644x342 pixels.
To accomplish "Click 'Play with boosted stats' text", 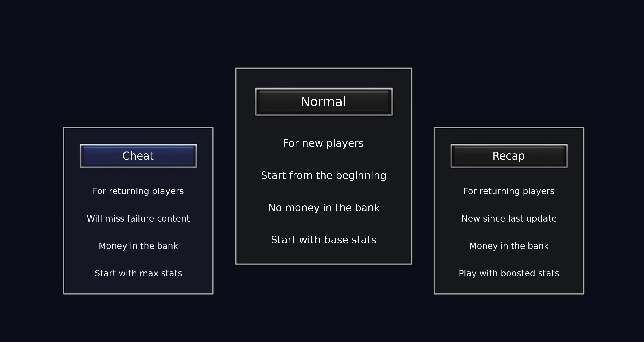I will click(509, 273).
